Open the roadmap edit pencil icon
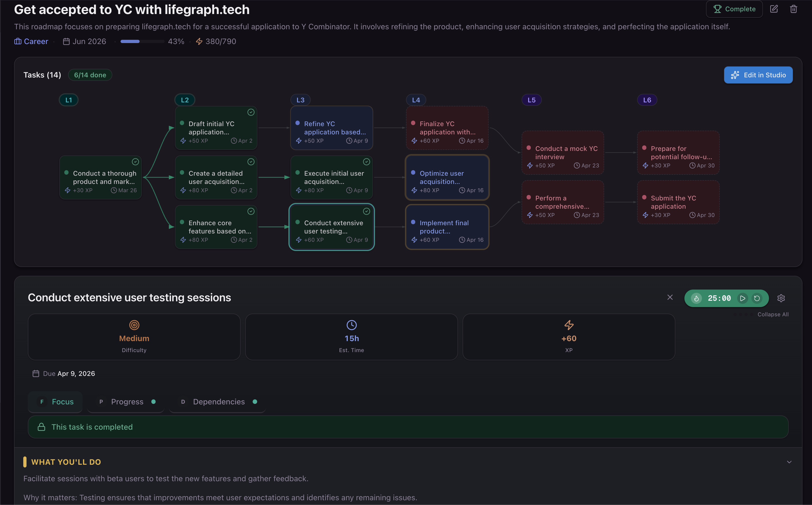812x505 pixels. click(774, 9)
